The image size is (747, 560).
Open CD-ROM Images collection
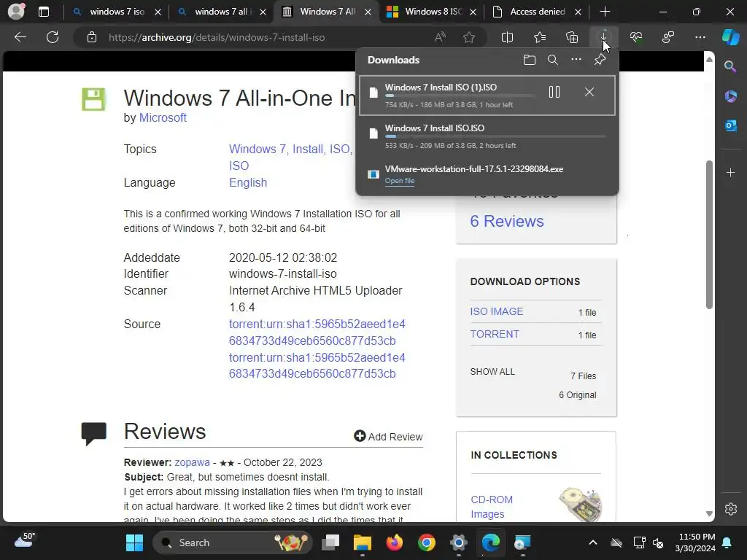coord(492,507)
